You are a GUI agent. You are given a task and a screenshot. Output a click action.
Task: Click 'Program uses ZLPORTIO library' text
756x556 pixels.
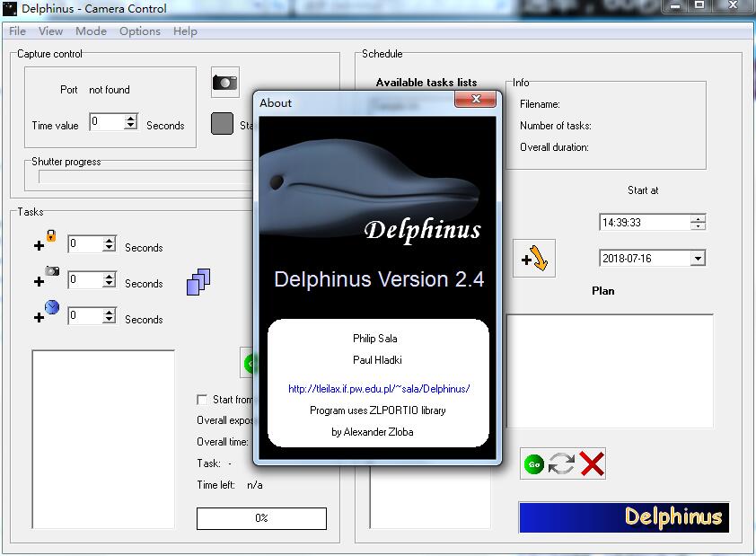377,410
